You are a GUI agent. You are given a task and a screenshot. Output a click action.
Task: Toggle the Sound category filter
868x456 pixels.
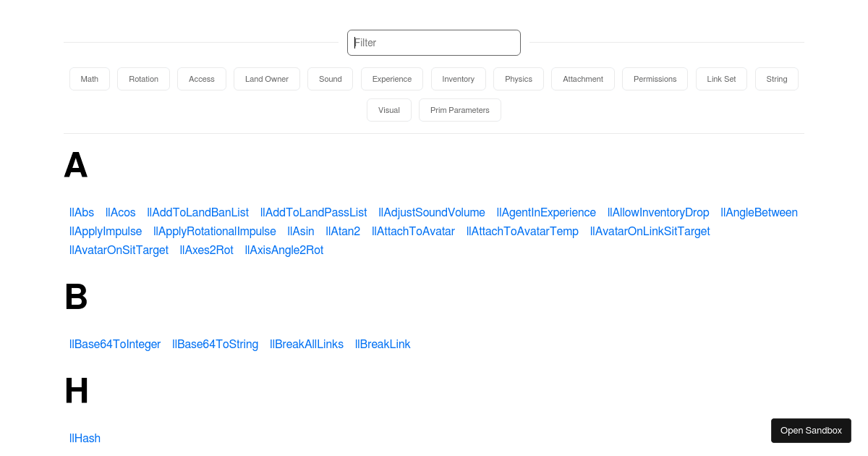(x=330, y=79)
